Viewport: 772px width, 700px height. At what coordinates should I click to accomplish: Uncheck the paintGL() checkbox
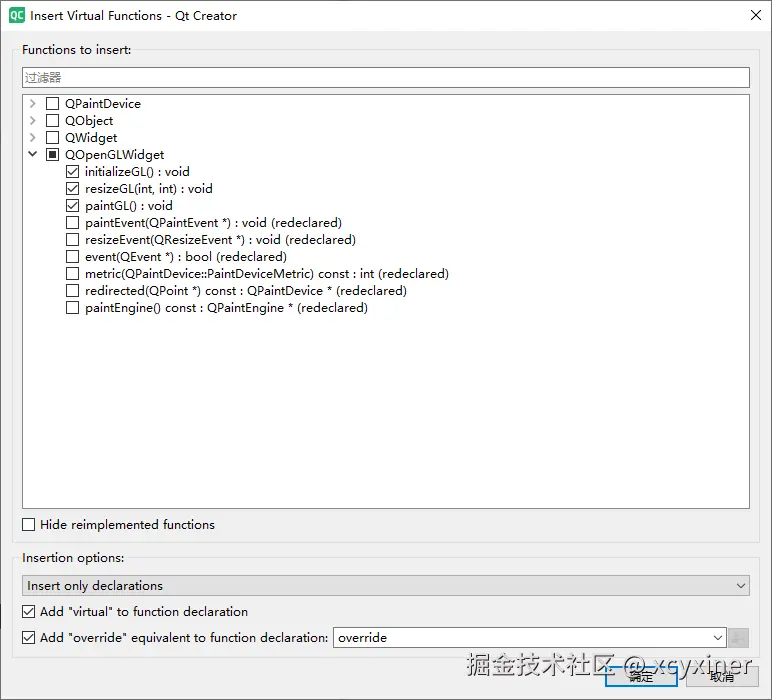(x=72, y=206)
